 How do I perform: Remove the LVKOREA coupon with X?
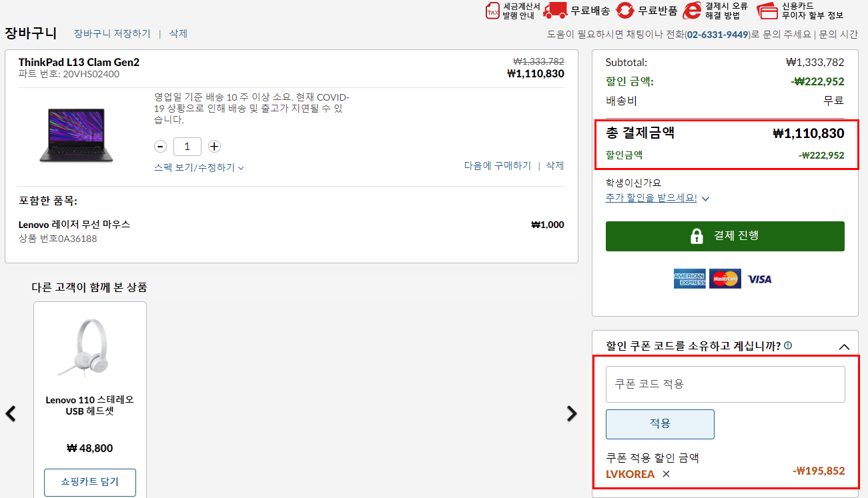[666, 474]
